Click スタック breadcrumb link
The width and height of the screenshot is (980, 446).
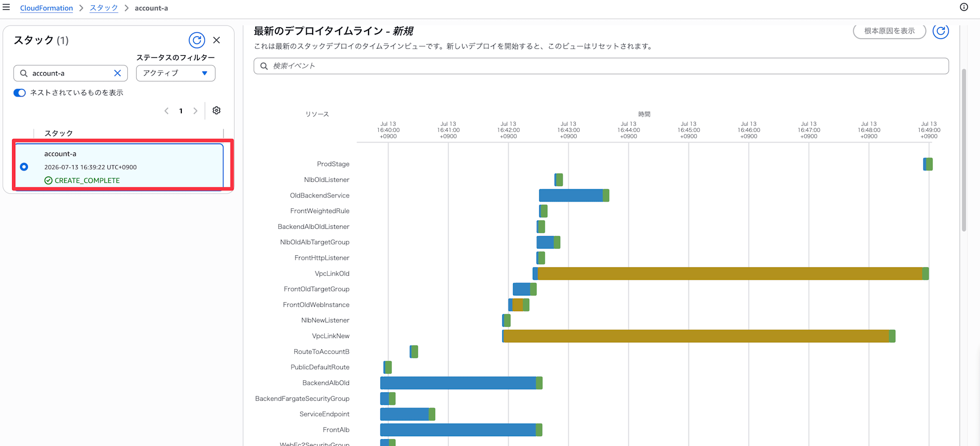click(104, 8)
